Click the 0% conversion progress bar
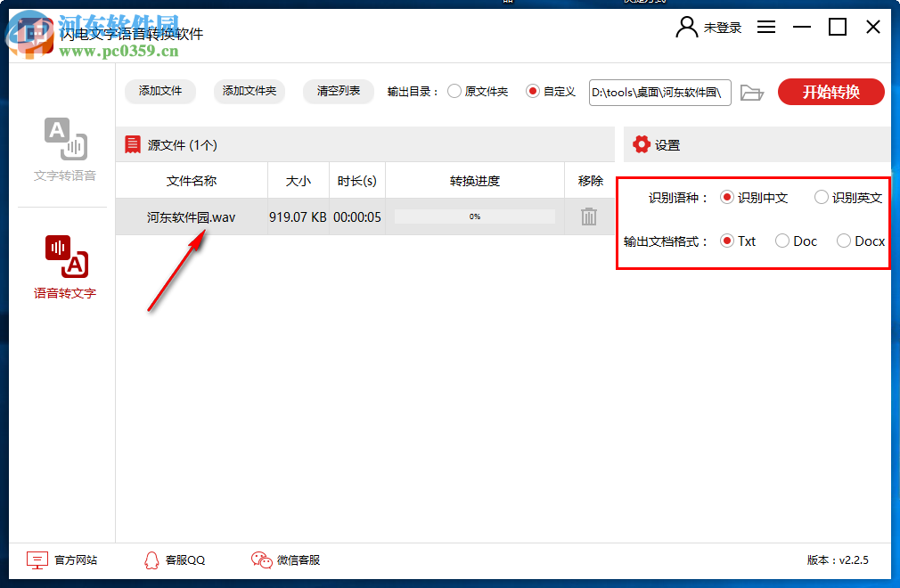Image resolution: width=900 pixels, height=588 pixels. (x=474, y=216)
